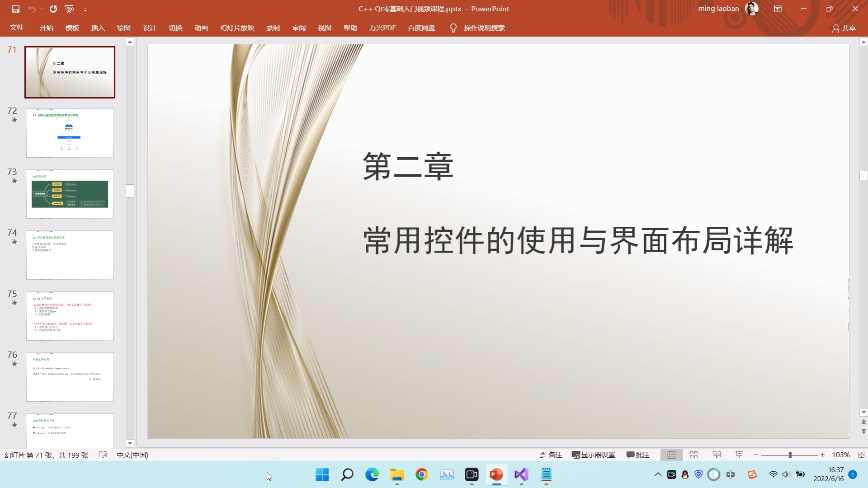Screen dimensions: 868x488
Task: Open reading view from the status bar
Action: pos(716,455)
